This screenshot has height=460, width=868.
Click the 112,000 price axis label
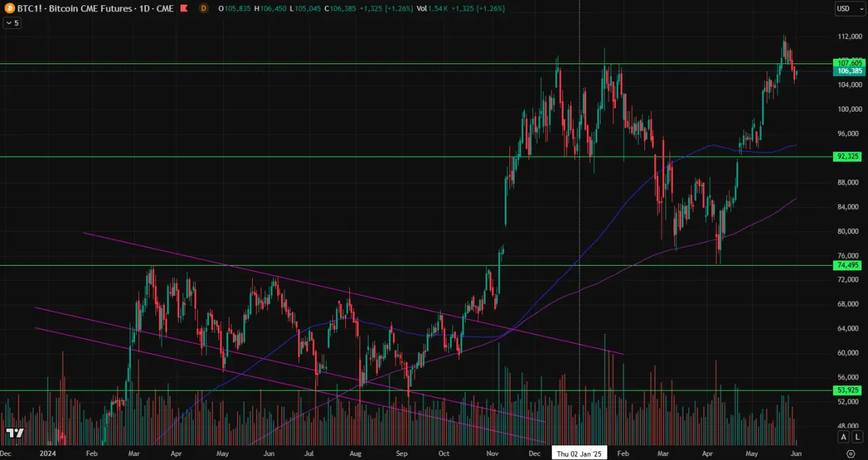point(849,36)
